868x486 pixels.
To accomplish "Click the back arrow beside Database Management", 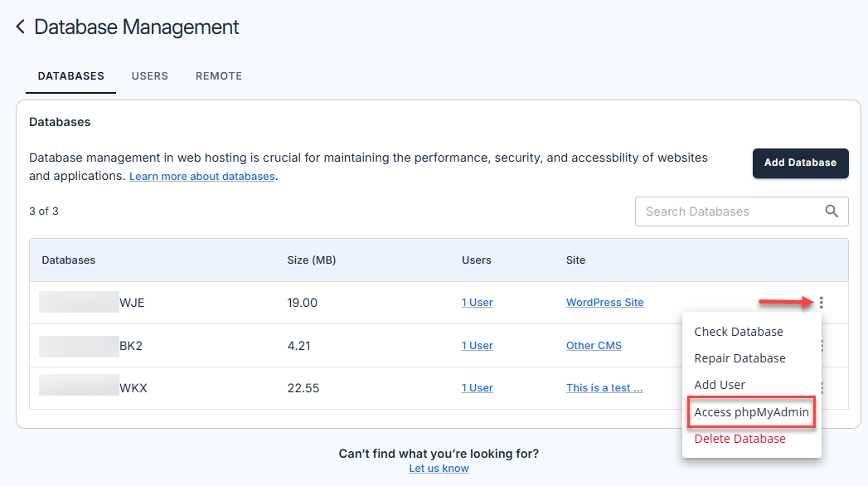I will click(20, 26).
